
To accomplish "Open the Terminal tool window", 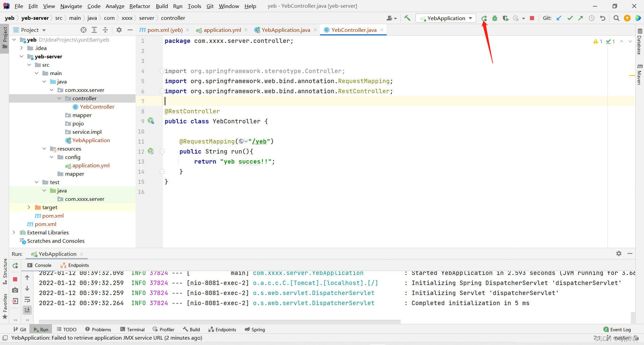I will tap(132, 329).
